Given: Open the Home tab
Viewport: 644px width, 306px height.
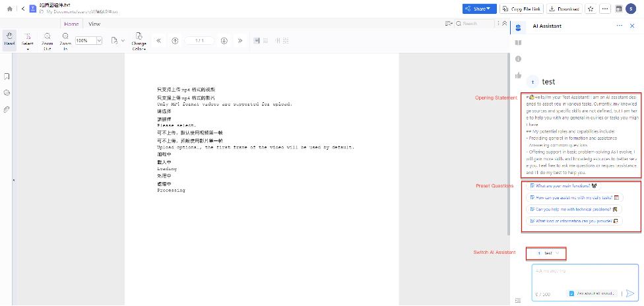Looking at the screenshot, I should coord(71,24).
